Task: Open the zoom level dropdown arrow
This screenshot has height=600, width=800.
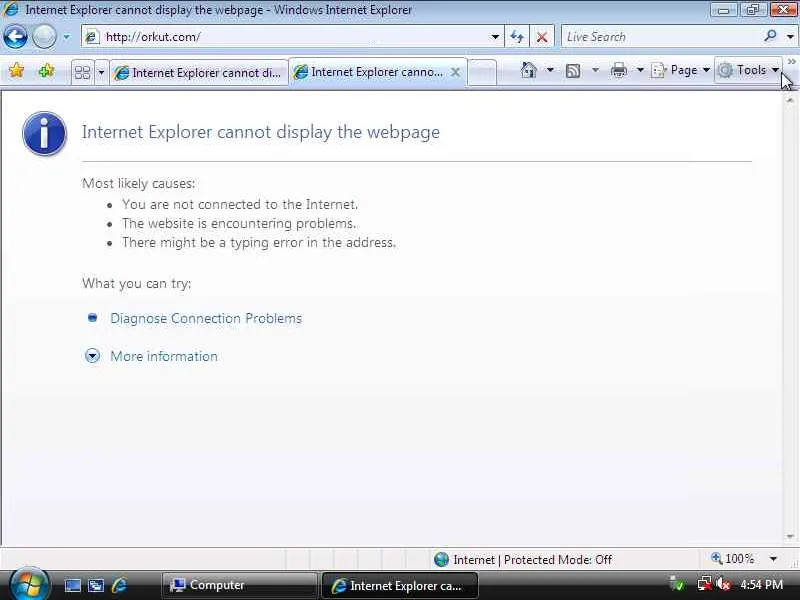Action: coord(773,559)
